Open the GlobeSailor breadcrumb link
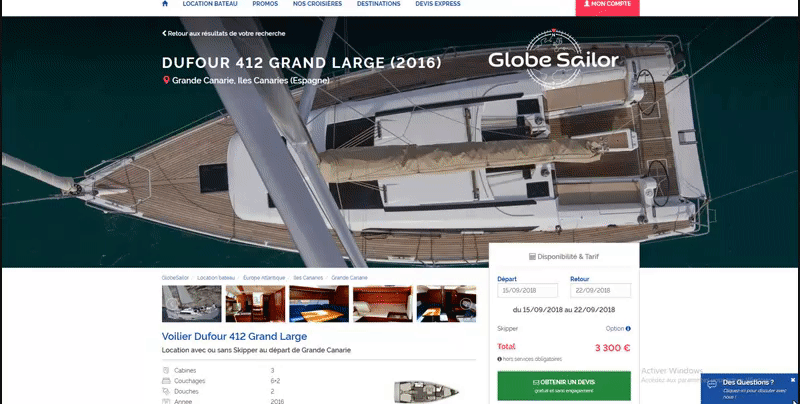 [175, 278]
